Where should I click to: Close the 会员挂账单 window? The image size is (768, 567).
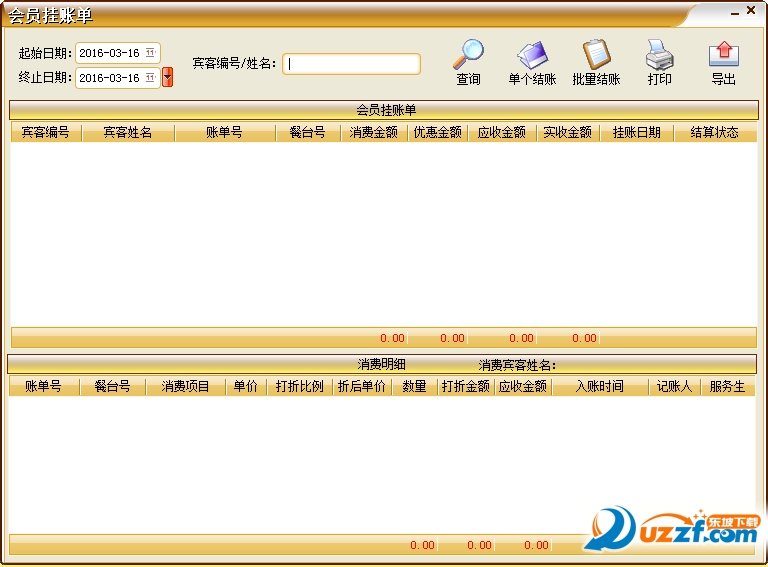coord(751,10)
